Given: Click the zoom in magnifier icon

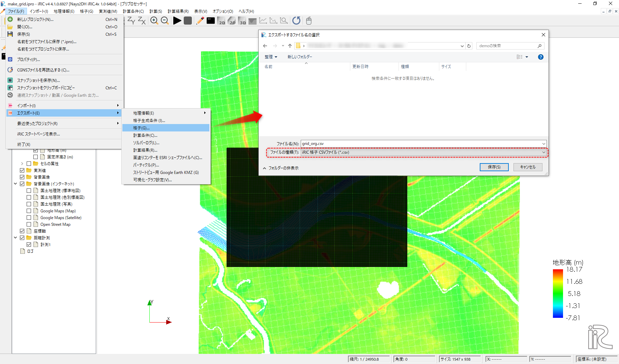Looking at the screenshot, I should (x=154, y=21).
